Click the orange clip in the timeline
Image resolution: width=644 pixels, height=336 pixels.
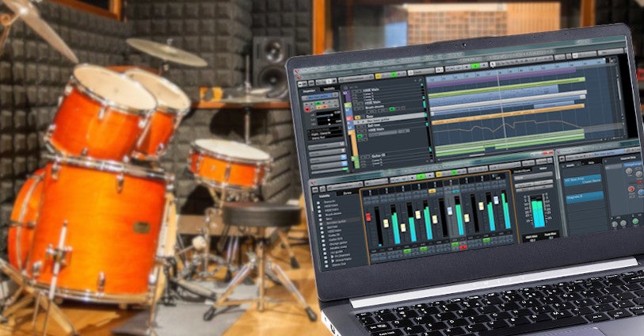pos(507,114)
